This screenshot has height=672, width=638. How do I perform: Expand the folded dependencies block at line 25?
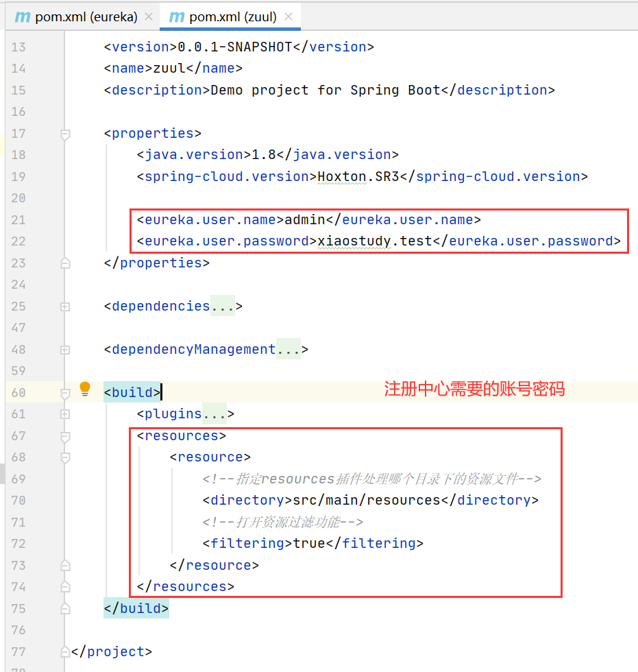pos(65,307)
